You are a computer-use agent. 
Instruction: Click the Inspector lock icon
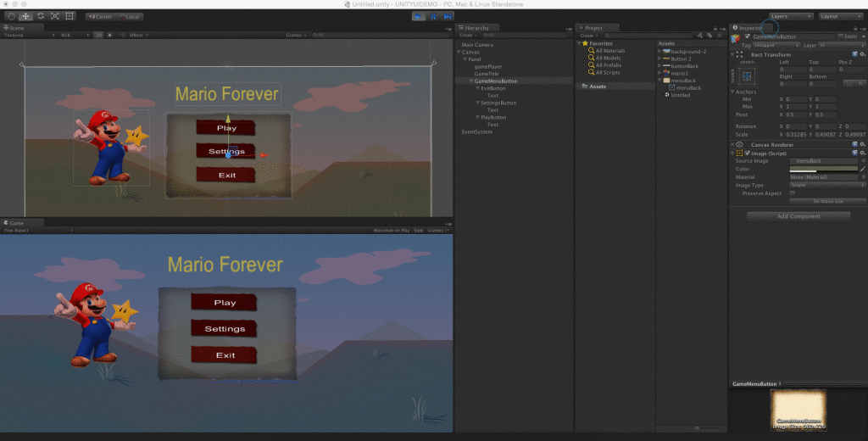(854, 28)
